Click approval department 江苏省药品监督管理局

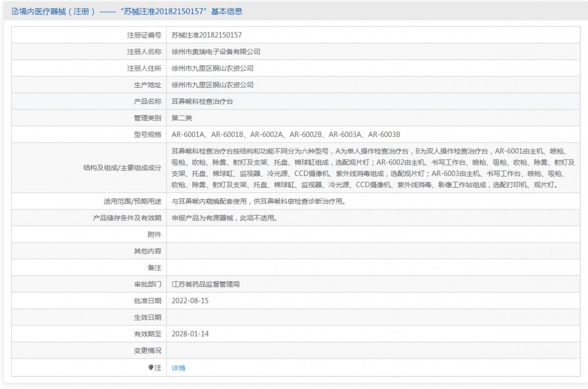pos(205,284)
